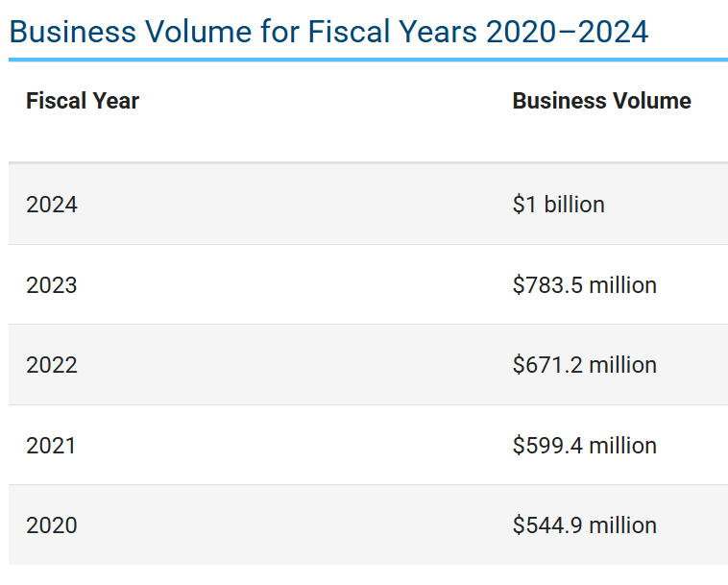This screenshot has width=728, height=585.
Task: Click the '$544.9 million' value
Action: pos(584,525)
